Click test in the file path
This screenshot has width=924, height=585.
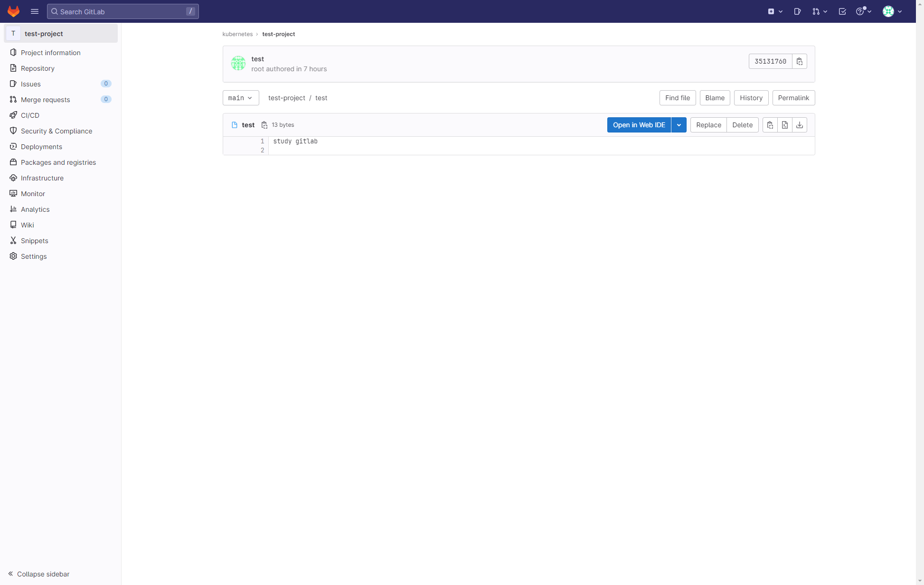point(321,98)
